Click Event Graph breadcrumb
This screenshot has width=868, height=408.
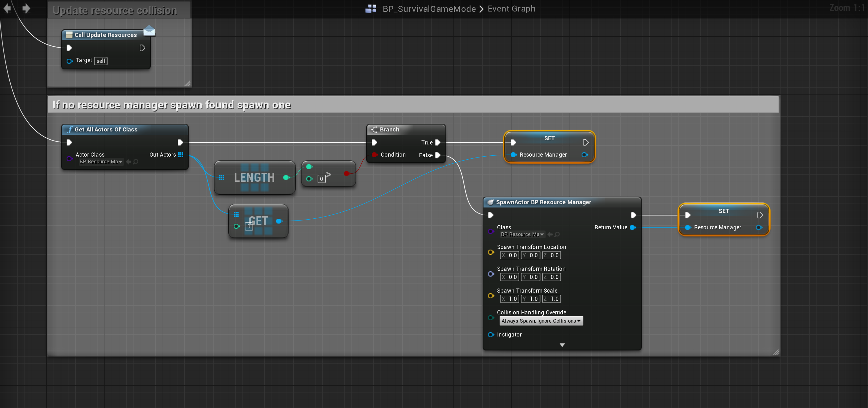click(511, 9)
